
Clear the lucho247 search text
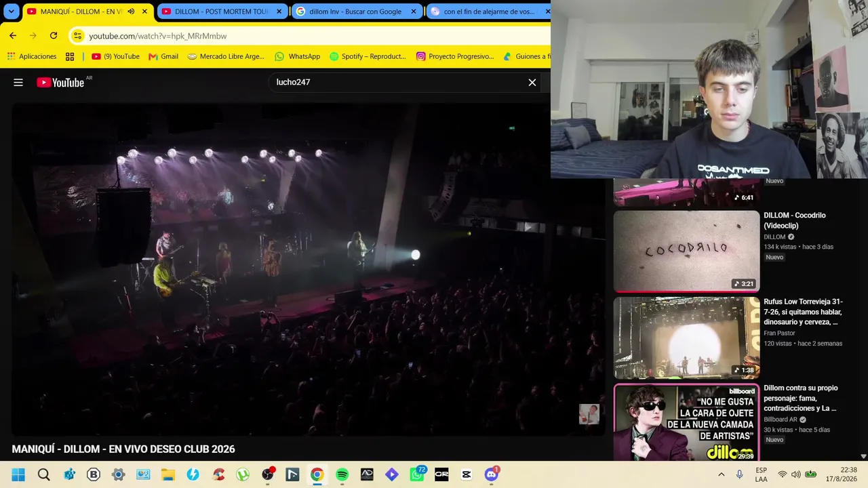tap(532, 83)
